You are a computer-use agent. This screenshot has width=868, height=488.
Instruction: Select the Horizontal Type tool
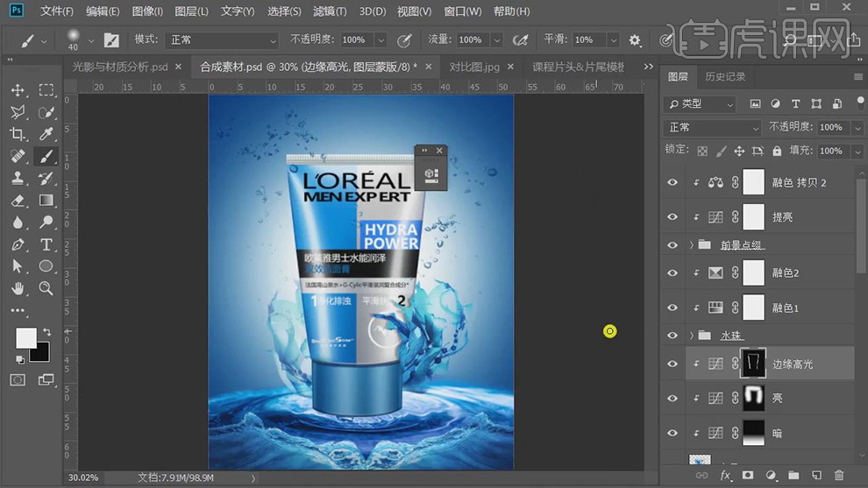pyautogui.click(x=46, y=244)
